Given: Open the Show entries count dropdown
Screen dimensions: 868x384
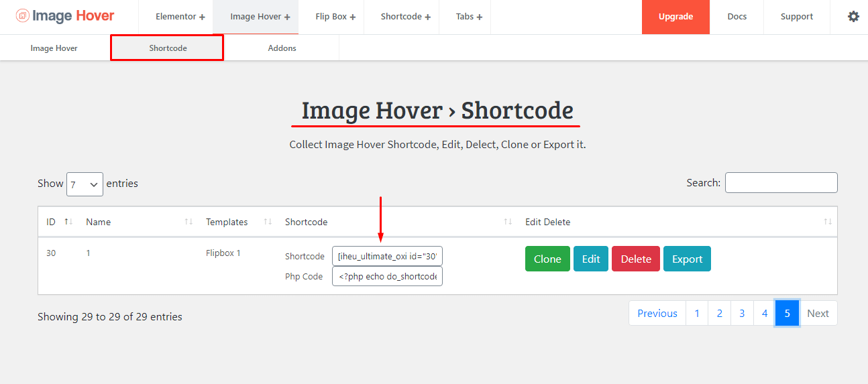Looking at the screenshot, I should [x=85, y=184].
